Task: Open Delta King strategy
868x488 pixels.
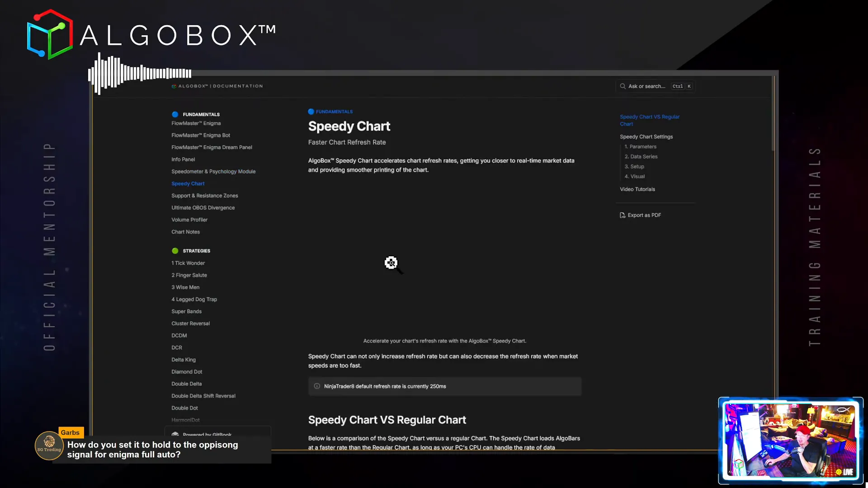Action: tap(184, 360)
